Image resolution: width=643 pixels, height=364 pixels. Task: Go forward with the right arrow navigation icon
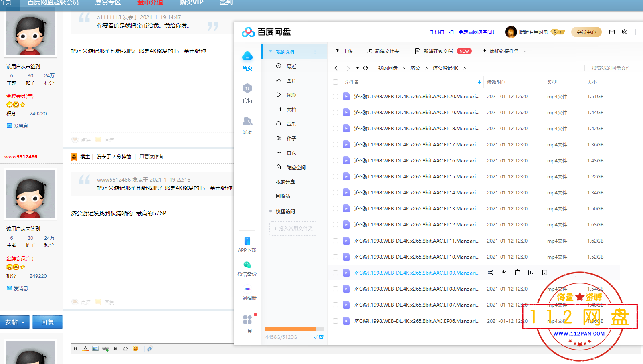[348, 68]
